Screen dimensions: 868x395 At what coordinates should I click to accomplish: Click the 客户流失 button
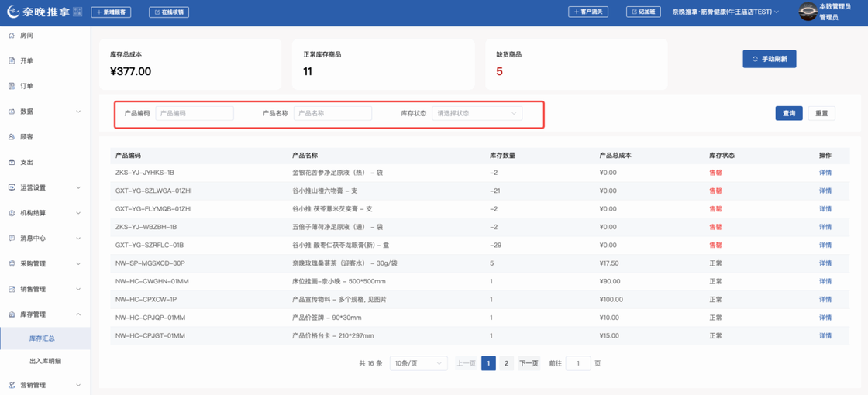(588, 12)
